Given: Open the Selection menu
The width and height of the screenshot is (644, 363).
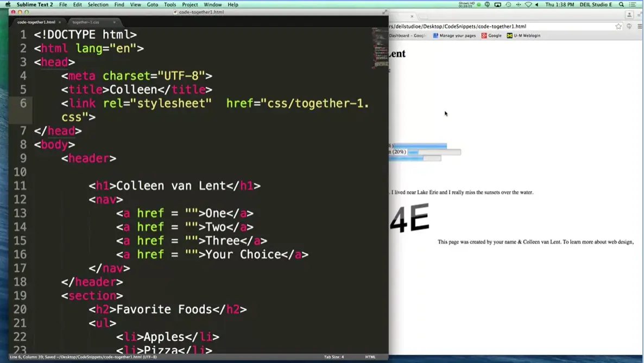Looking at the screenshot, I should point(98,4).
